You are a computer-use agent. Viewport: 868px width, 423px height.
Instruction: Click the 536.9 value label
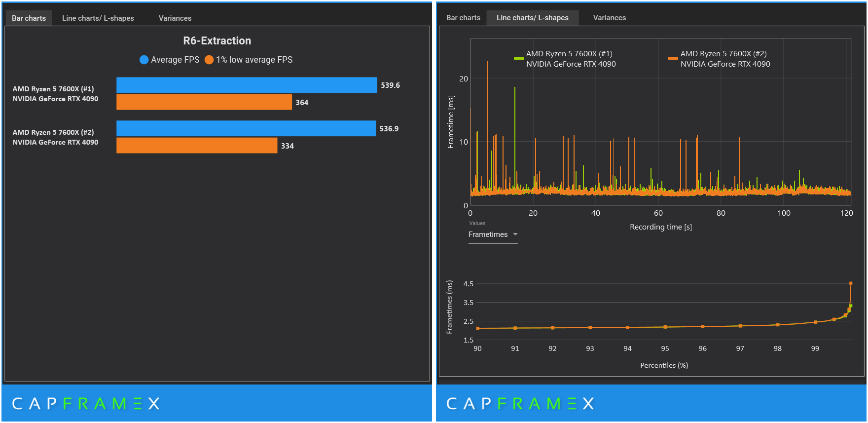[x=389, y=129]
